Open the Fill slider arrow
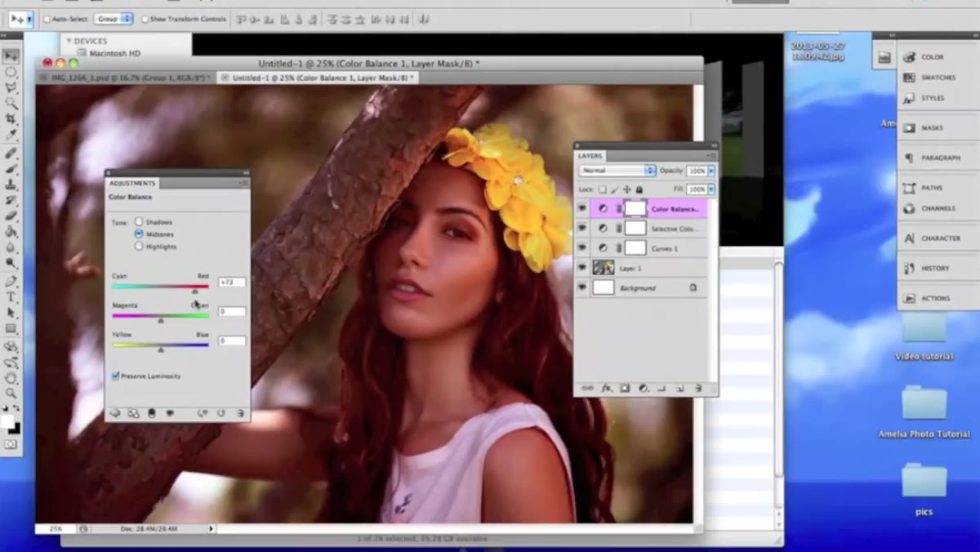 (711, 189)
